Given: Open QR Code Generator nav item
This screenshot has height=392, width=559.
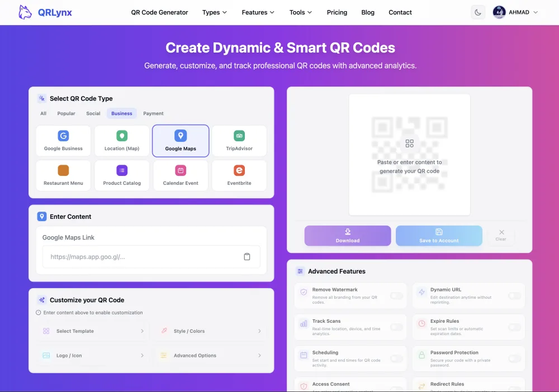Looking at the screenshot, I should click(159, 12).
